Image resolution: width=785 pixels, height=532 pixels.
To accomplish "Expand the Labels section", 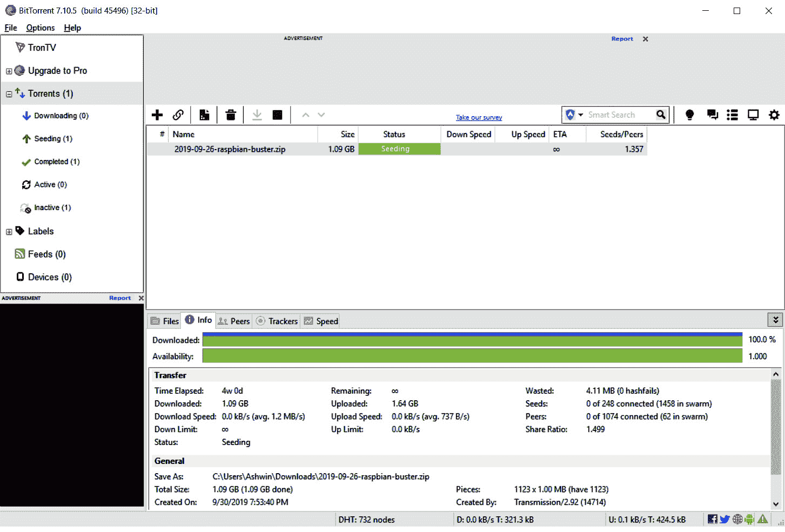I will 9,231.
